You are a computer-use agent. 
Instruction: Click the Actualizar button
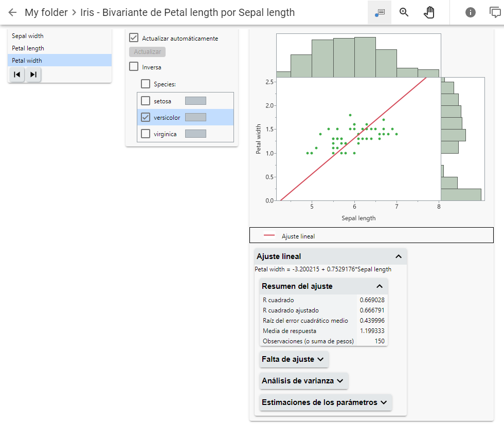click(x=147, y=52)
